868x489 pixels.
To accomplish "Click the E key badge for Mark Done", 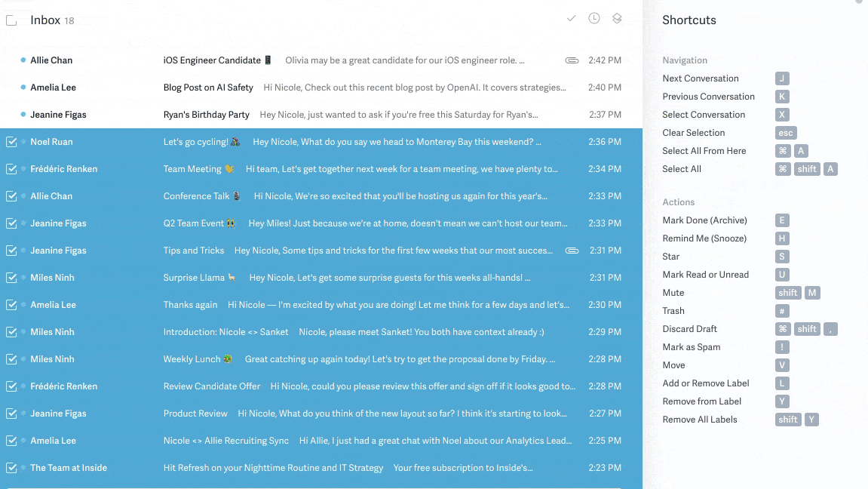I will (782, 220).
